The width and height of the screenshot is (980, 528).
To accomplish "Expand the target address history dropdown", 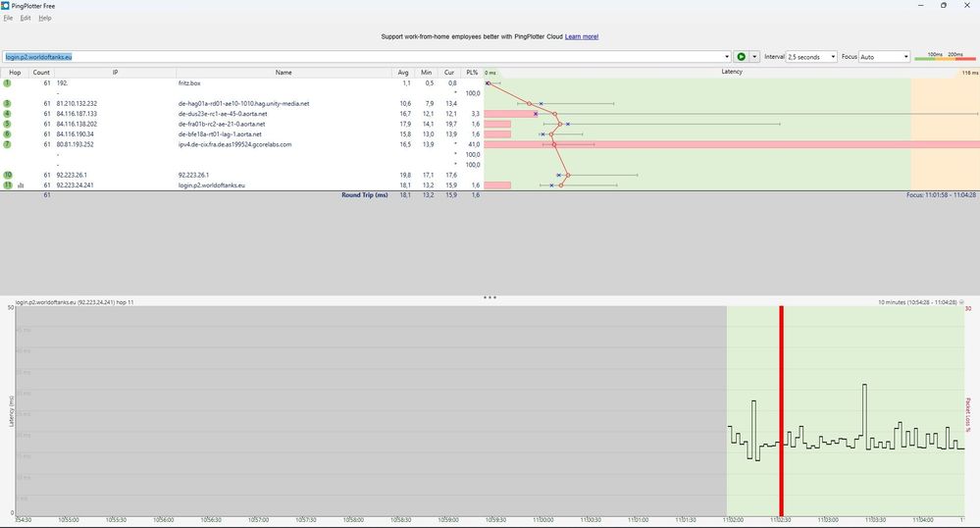I will pyautogui.click(x=727, y=56).
